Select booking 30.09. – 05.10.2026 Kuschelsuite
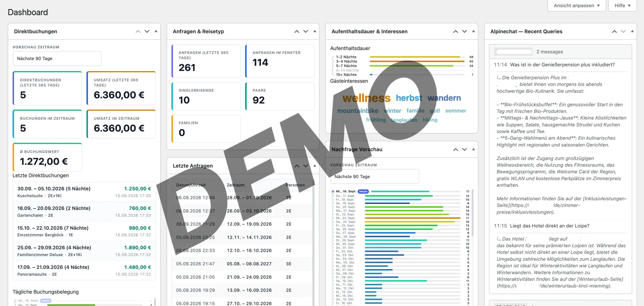 tap(84, 192)
